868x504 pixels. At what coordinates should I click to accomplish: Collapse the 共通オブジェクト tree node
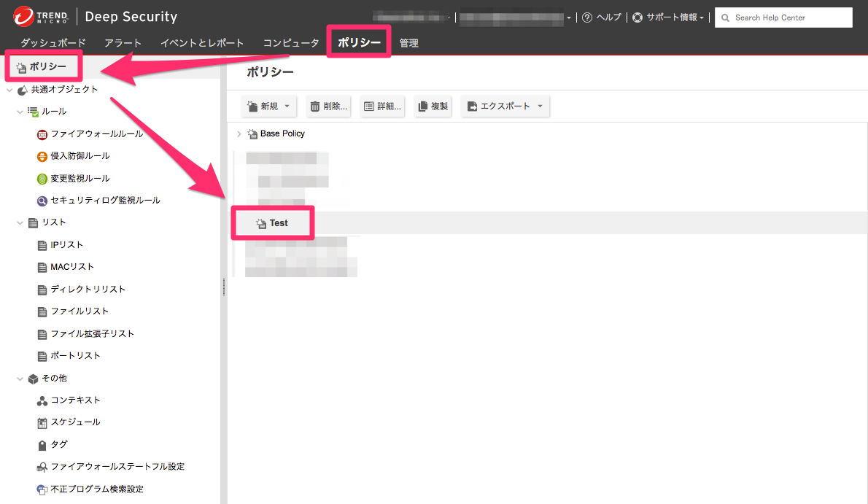pos(9,90)
